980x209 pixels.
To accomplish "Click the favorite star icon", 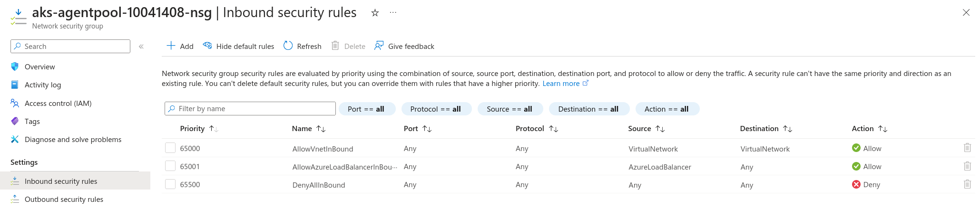I will tap(375, 13).
